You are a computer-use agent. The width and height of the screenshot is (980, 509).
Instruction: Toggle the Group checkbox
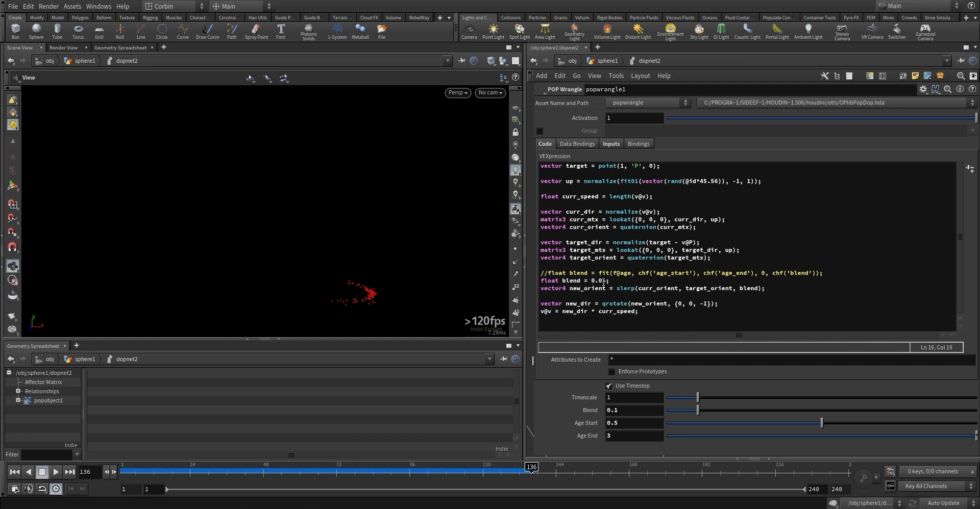point(540,131)
